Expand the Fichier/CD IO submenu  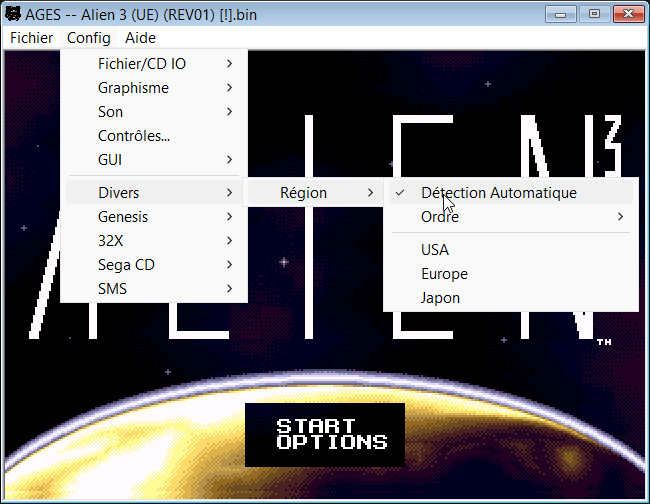coord(154,64)
